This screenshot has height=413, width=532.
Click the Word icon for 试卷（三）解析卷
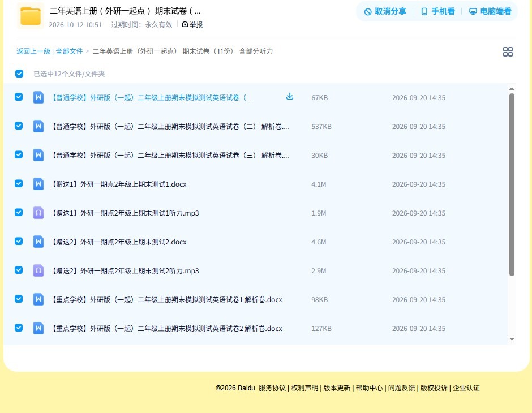38,155
